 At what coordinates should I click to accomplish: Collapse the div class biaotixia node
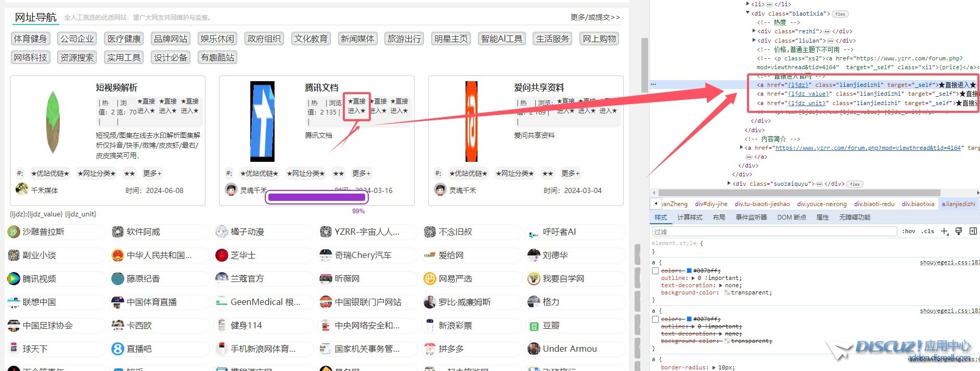748,14
